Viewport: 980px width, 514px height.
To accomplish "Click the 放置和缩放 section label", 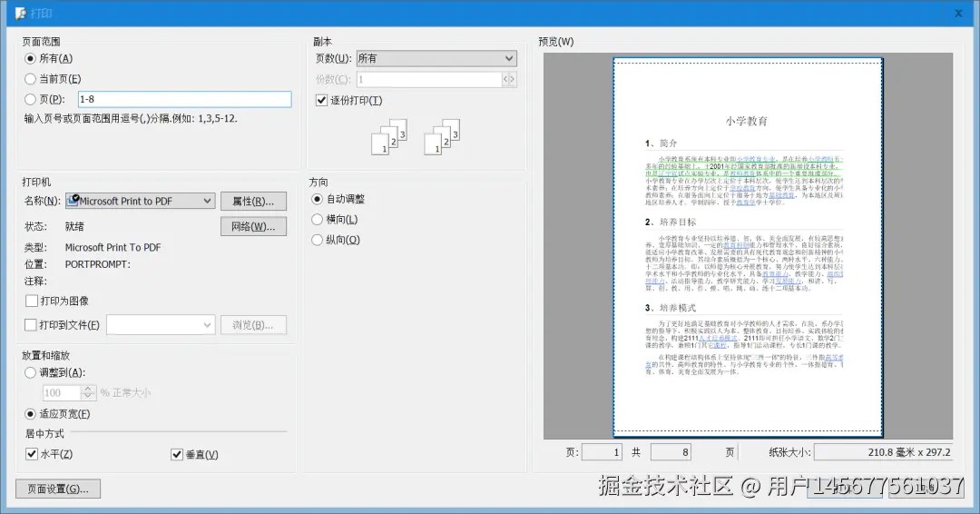I will point(45,355).
